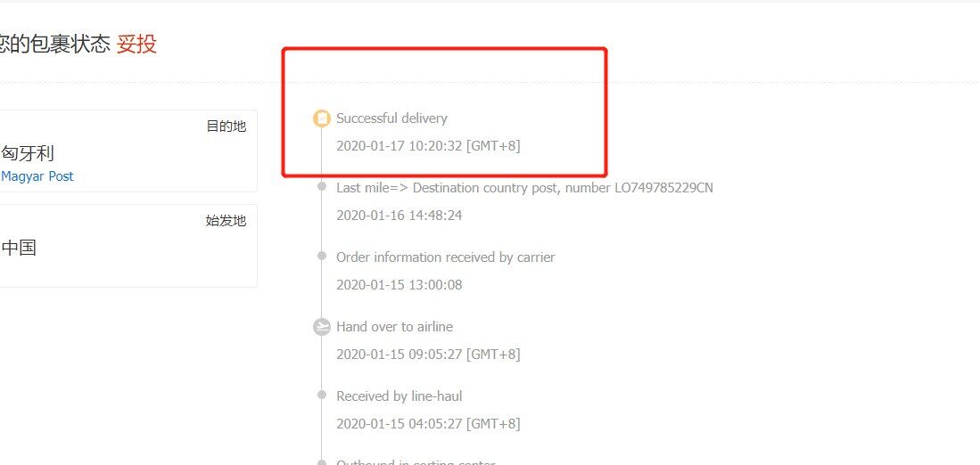Screen dimensions: 980x465
Task: Select the Last mile timeline dot
Action: click(322, 186)
